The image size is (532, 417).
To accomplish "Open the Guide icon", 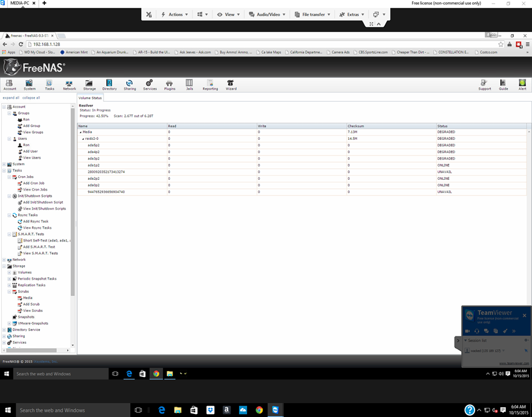I will (503, 85).
